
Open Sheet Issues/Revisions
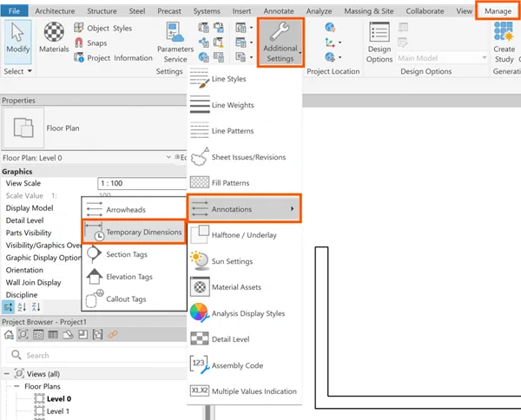[245, 157]
